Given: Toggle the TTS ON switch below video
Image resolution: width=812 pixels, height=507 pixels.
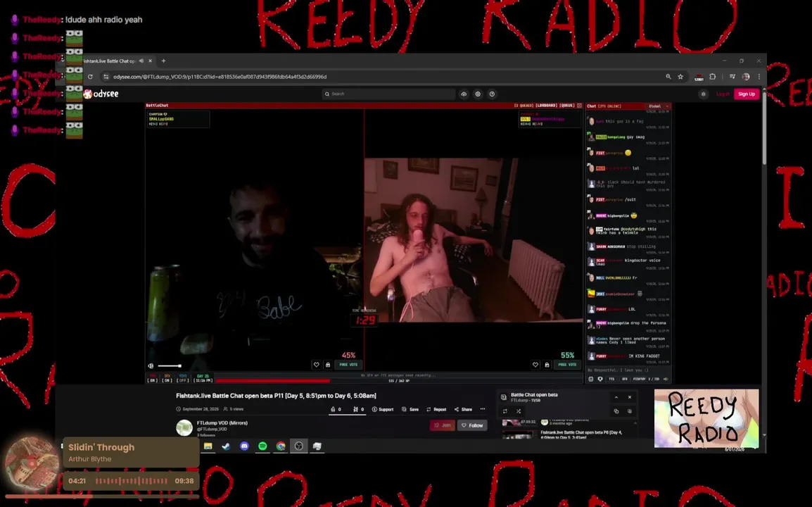Looking at the screenshot, I should point(152,378).
